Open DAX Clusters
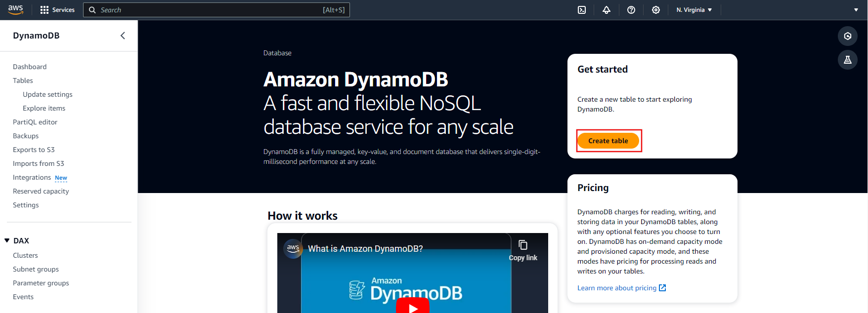This screenshot has width=868, height=313. pyautogui.click(x=25, y=255)
